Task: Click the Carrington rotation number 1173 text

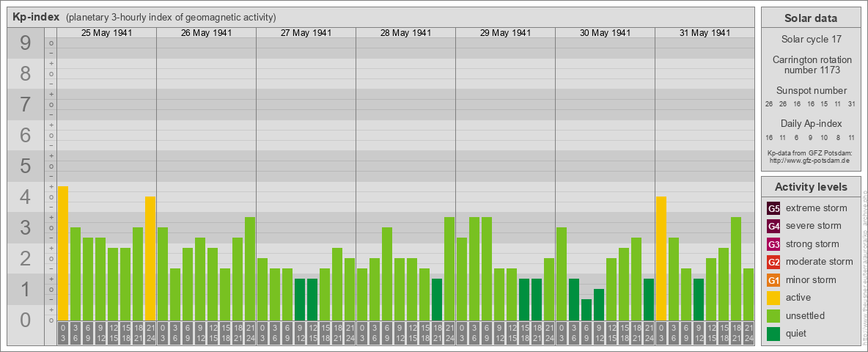Action: pos(811,65)
